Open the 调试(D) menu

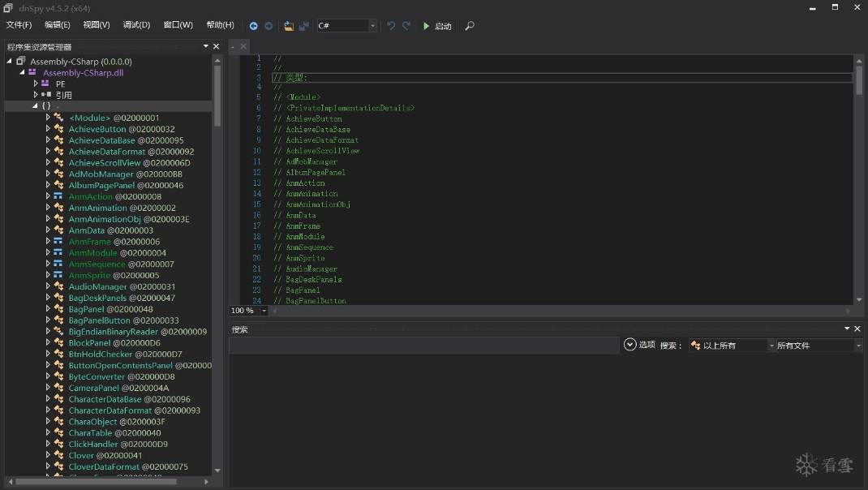pyautogui.click(x=136, y=25)
